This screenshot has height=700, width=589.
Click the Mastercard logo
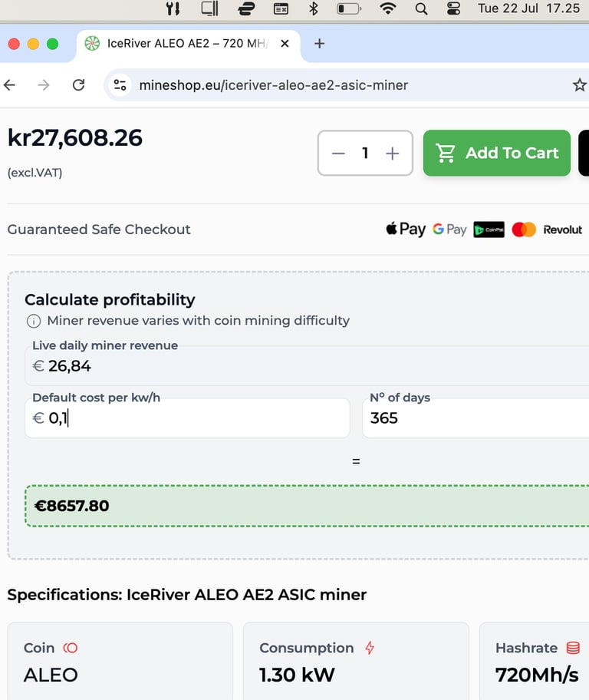(x=523, y=229)
